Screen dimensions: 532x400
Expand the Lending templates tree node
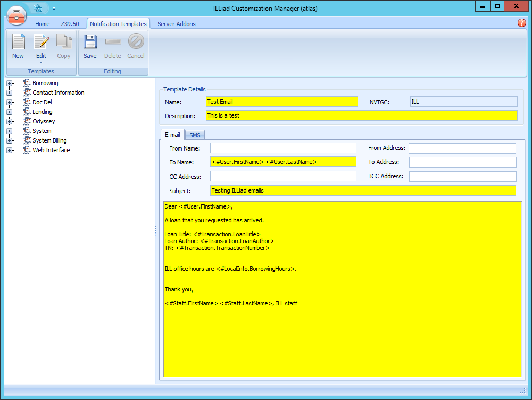10,112
